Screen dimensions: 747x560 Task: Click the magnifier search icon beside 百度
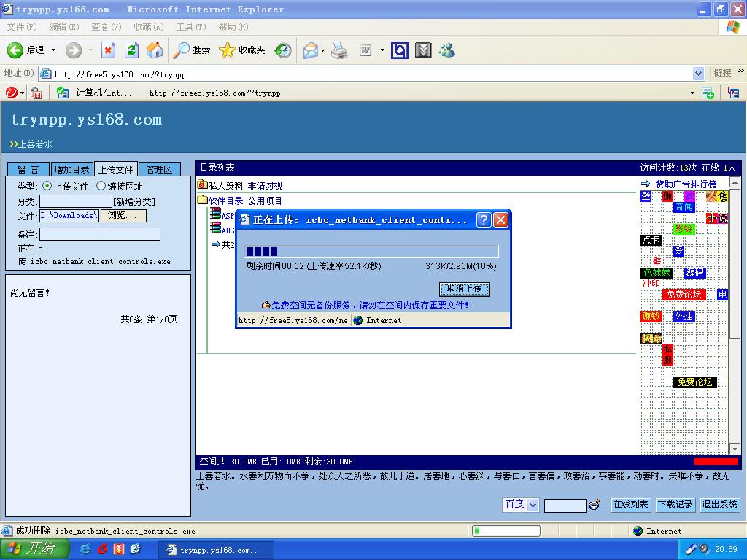pos(595,505)
